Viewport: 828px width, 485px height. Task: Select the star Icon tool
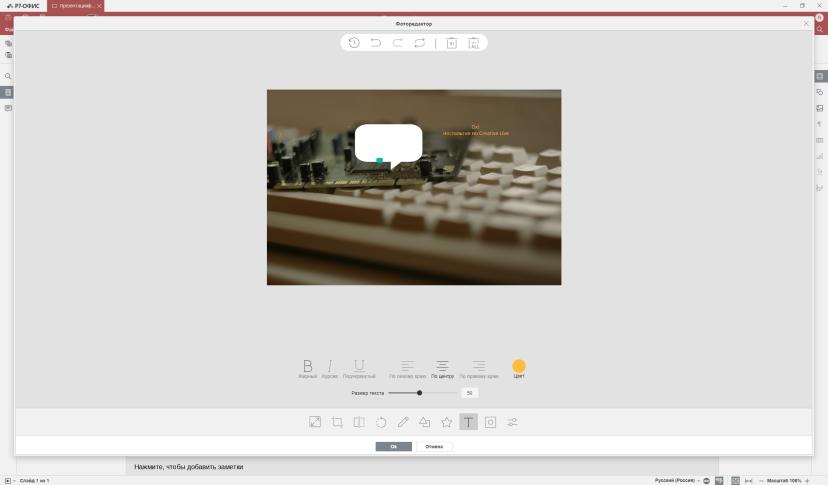pos(447,422)
